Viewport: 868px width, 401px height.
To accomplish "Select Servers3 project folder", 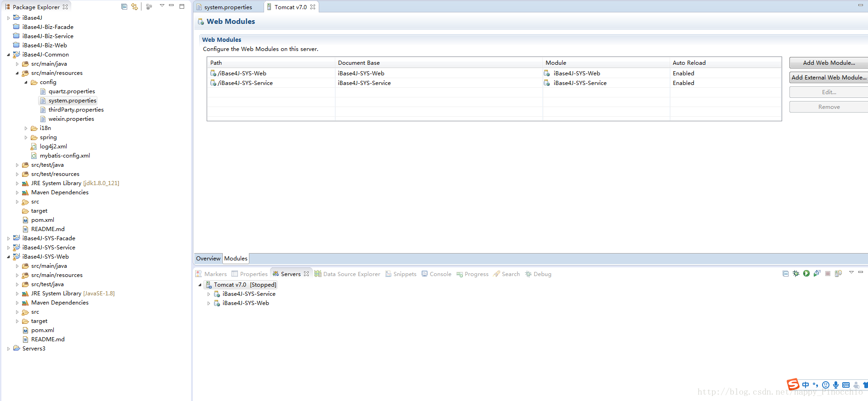I will 34,349.
